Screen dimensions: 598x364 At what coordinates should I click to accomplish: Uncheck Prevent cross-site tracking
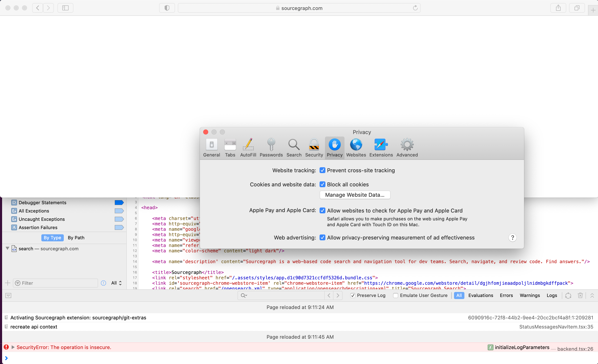click(322, 170)
